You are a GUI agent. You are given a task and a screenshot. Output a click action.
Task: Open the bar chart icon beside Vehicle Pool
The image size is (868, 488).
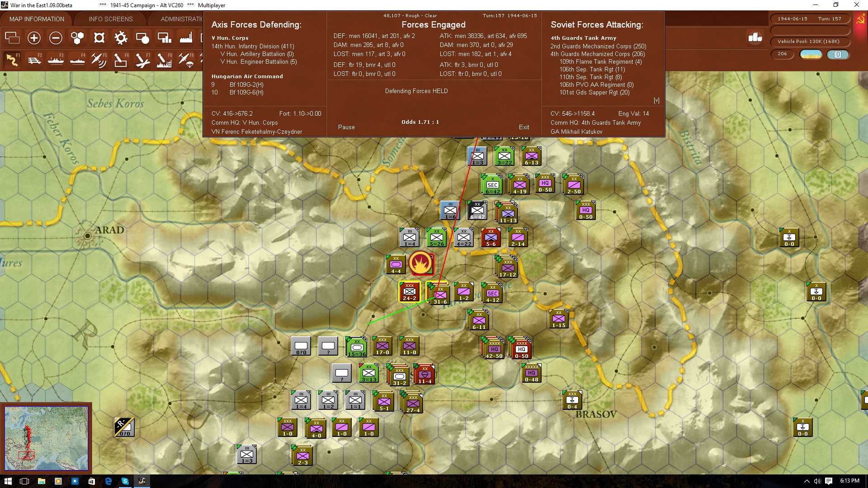coord(755,38)
